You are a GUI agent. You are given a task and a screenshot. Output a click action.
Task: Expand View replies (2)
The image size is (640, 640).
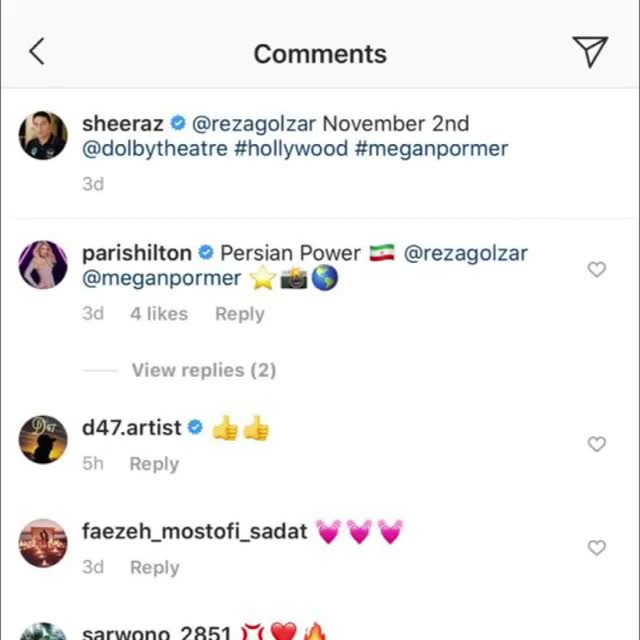coord(203,370)
